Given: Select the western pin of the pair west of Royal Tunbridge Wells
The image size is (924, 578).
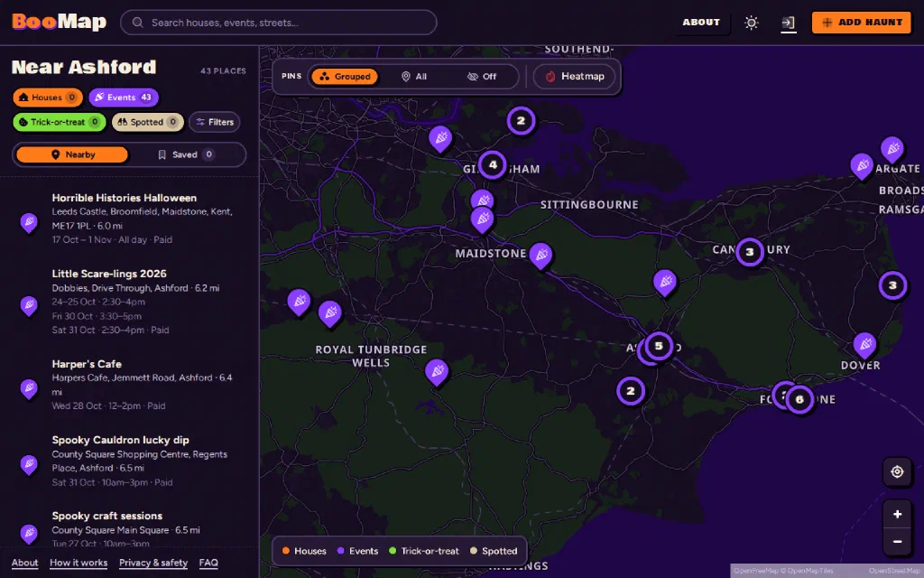Looking at the screenshot, I should click(x=299, y=303).
